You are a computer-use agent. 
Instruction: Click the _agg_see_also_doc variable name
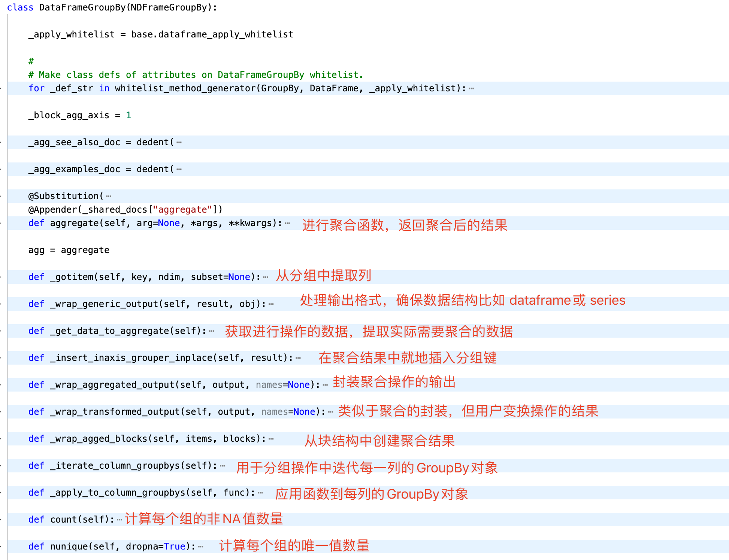pos(74,142)
